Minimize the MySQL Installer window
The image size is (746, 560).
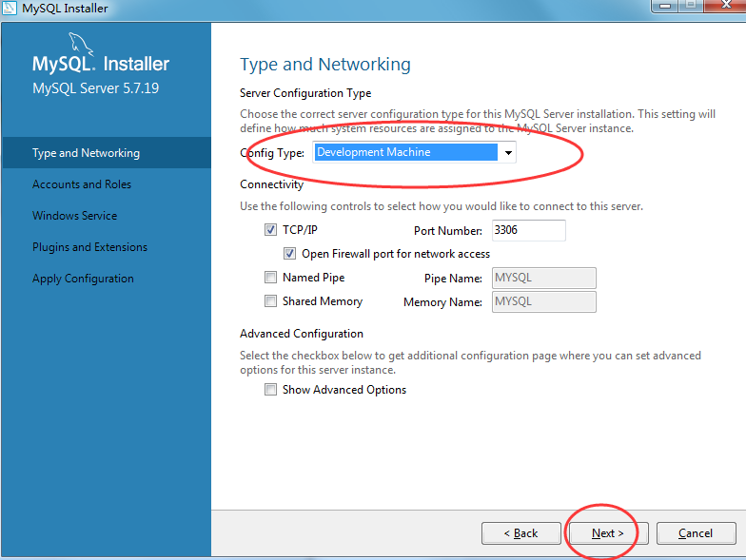coord(665,6)
